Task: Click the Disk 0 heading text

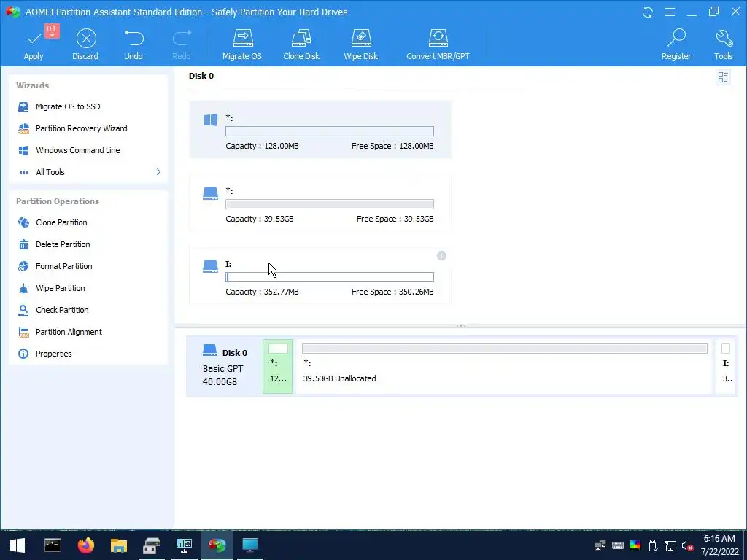Action: pos(201,76)
